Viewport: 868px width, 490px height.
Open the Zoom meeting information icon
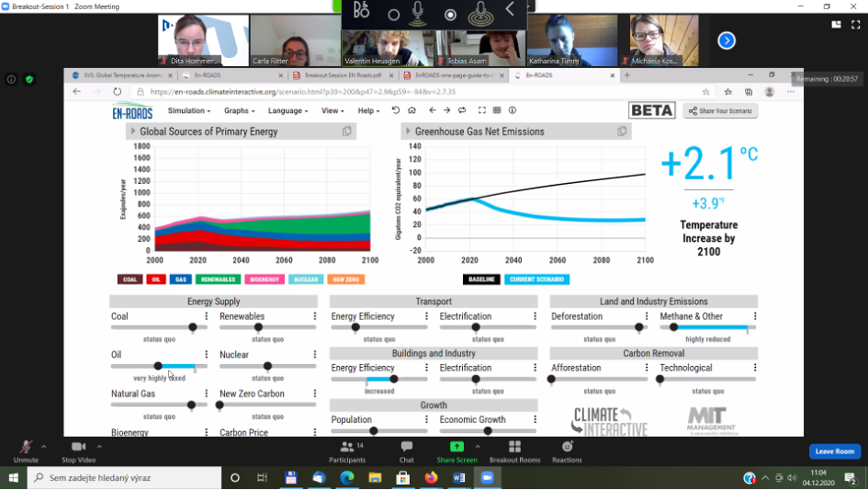coord(11,79)
